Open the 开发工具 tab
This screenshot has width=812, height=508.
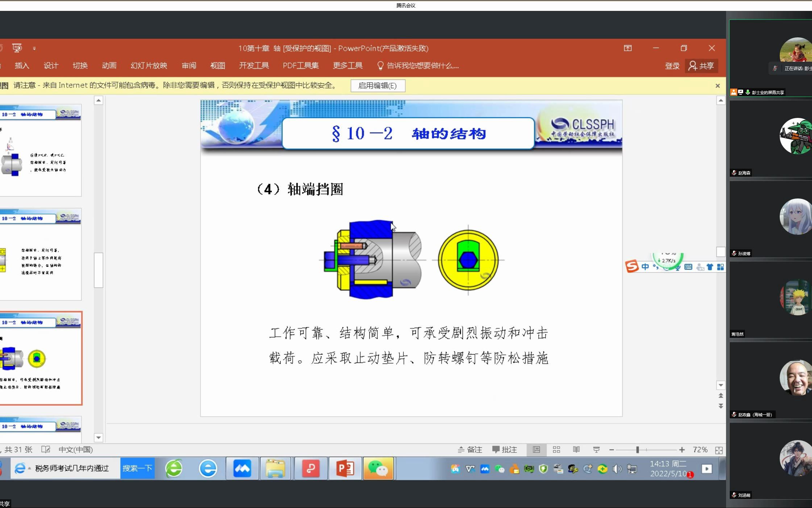coord(254,66)
